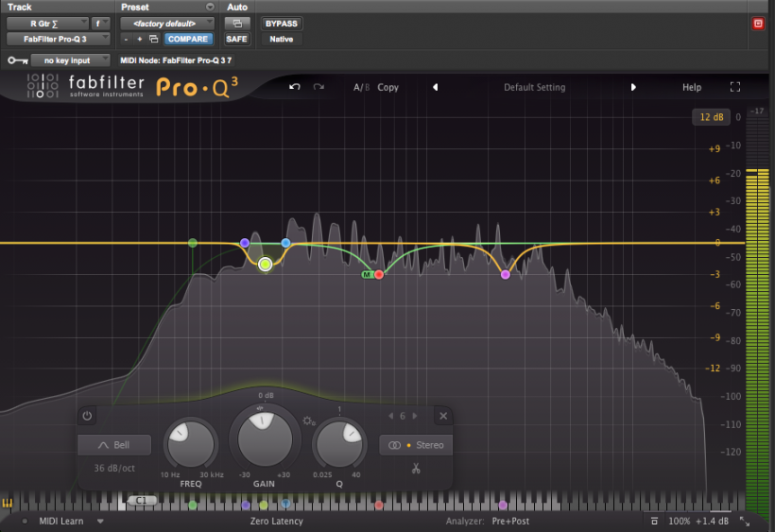Go to next preset arrow
775x532 pixels.
point(633,87)
